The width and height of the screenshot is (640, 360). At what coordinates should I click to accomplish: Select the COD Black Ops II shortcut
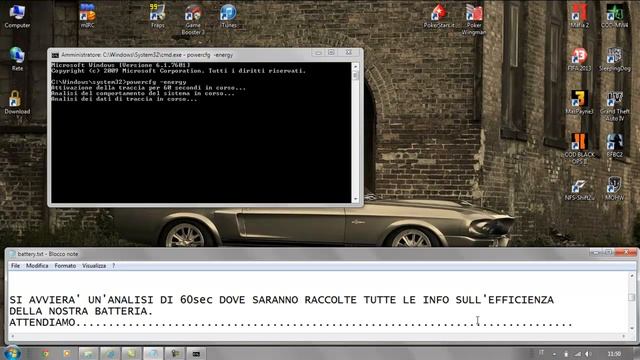pos(579,149)
